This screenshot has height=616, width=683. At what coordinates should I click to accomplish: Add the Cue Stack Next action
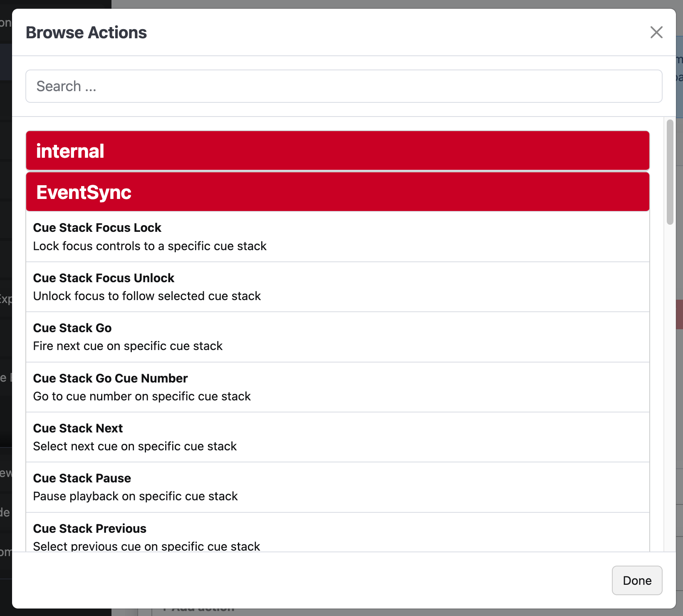coord(338,437)
